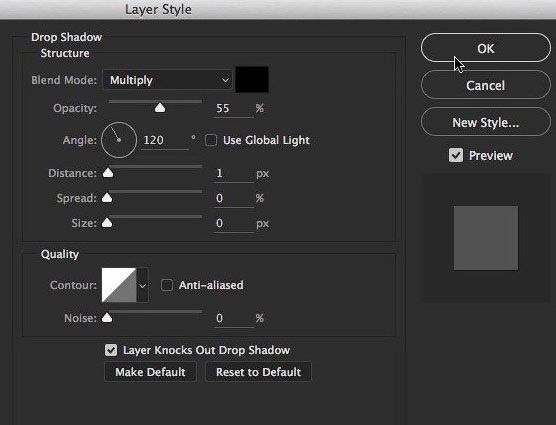Expand the Contour picker dropdown arrow
This screenshot has width=556, height=425.
143,285
